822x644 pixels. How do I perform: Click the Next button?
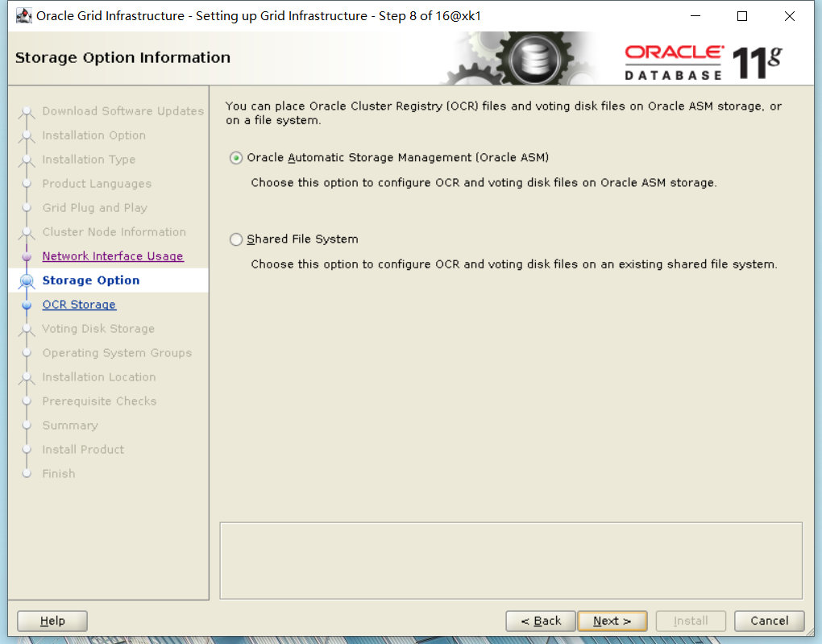612,621
